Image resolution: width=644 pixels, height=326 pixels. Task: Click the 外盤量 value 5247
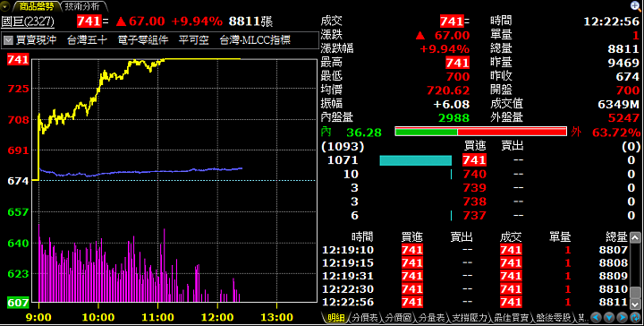[x=623, y=118]
